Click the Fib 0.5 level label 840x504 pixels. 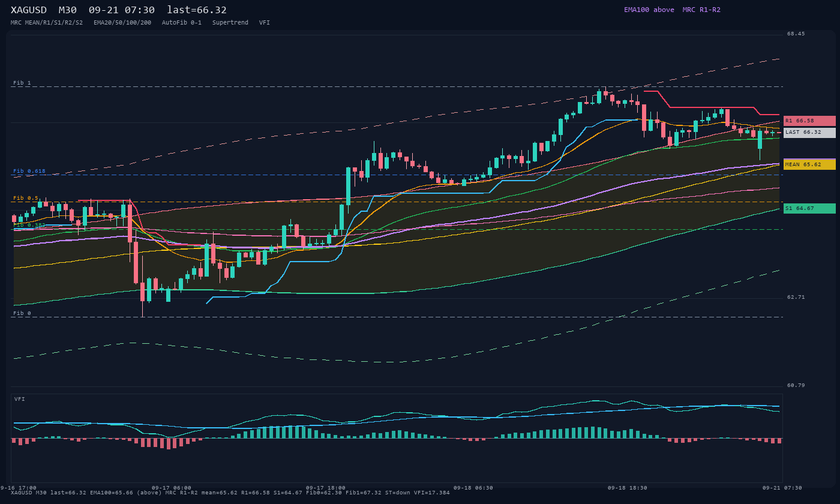pyautogui.click(x=26, y=198)
